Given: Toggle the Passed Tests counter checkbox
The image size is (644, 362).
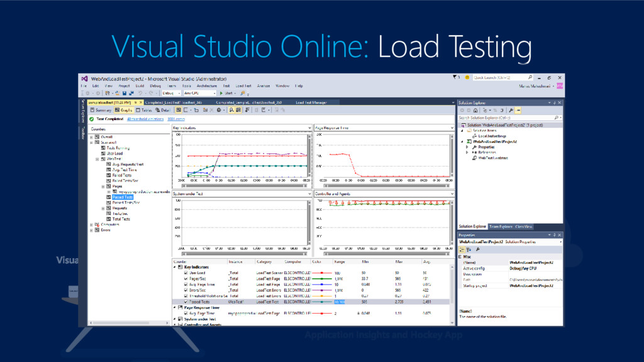Looking at the screenshot, I should pyautogui.click(x=186, y=302).
